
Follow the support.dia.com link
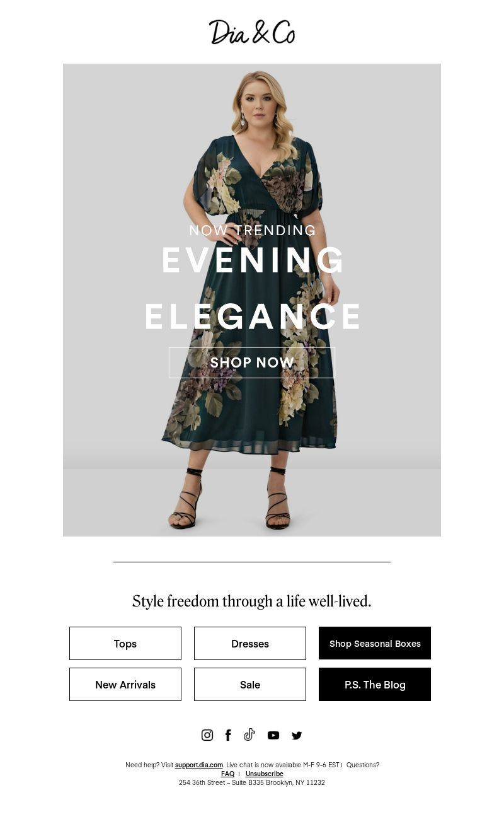199,765
